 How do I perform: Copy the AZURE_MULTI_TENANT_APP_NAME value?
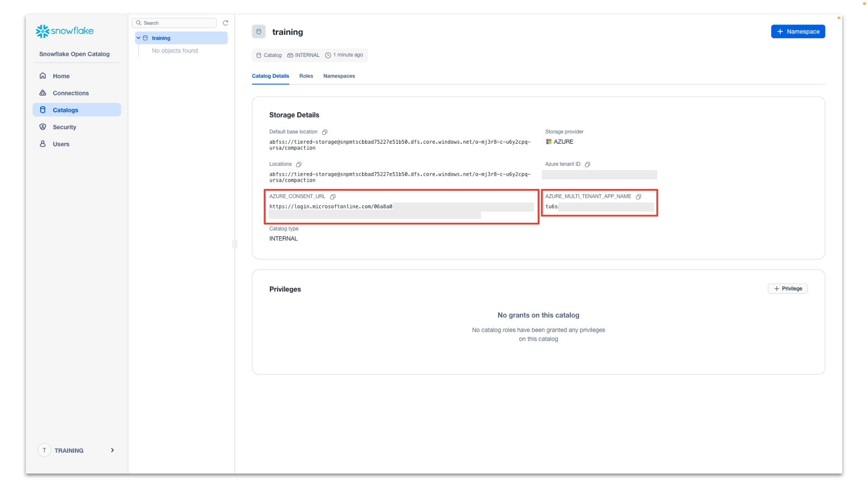pos(638,197)
